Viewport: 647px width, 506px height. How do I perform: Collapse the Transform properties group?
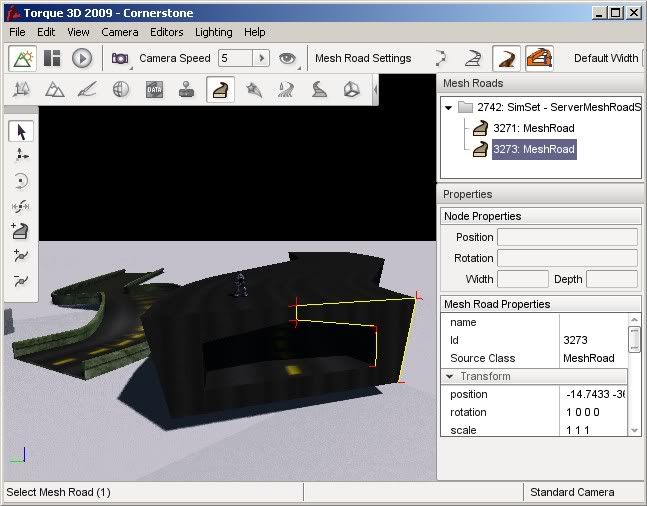449,377
